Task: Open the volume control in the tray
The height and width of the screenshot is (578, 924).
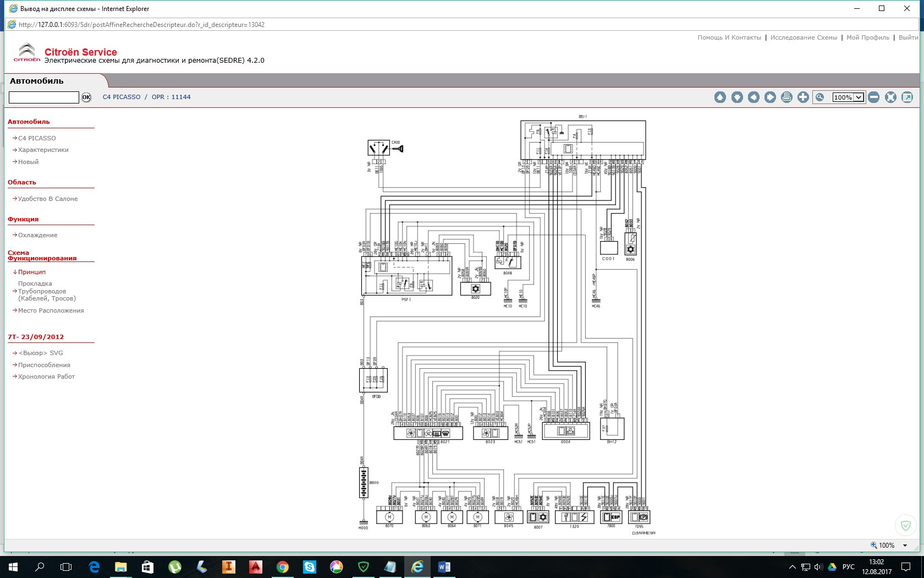Action: point(818,567)
